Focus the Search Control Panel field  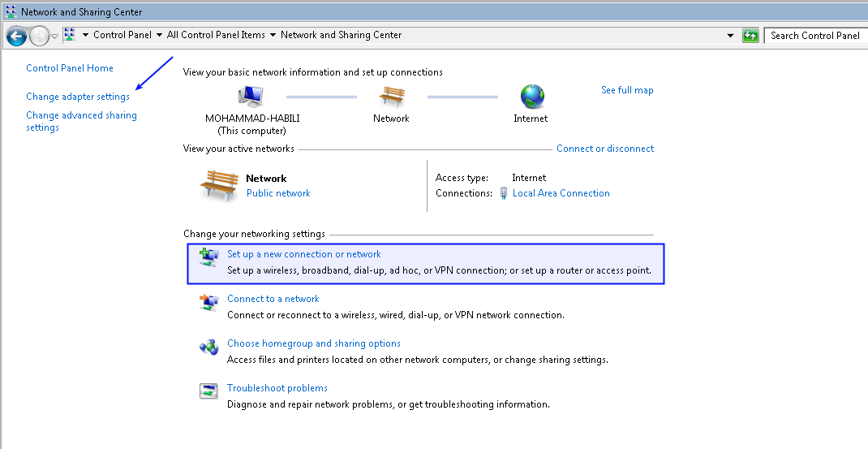click(814, 36)
